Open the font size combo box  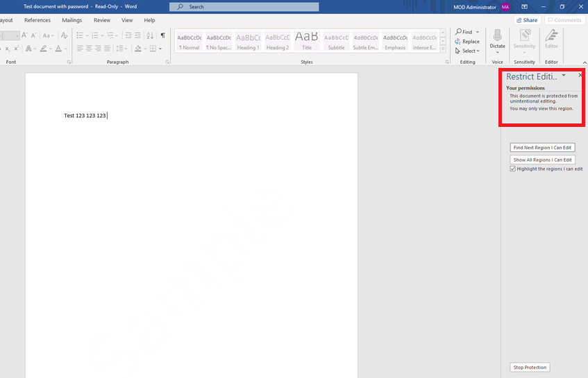(x=10, y=35)
